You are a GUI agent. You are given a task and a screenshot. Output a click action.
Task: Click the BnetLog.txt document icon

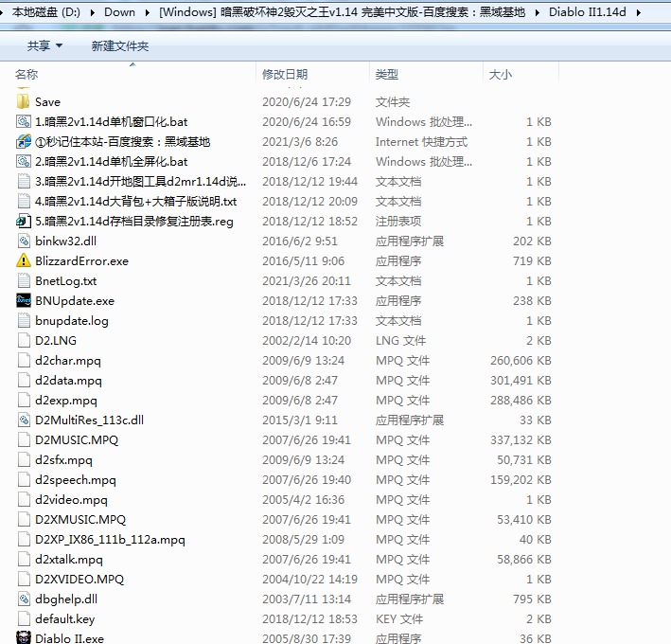(x=24, y=281)
